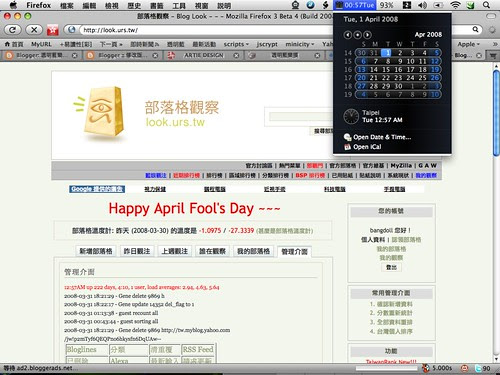The width and height of the screenshot is (500, 375).
Task: Click the Wi-Fi status icon
Action: click(x=455, y=5)
